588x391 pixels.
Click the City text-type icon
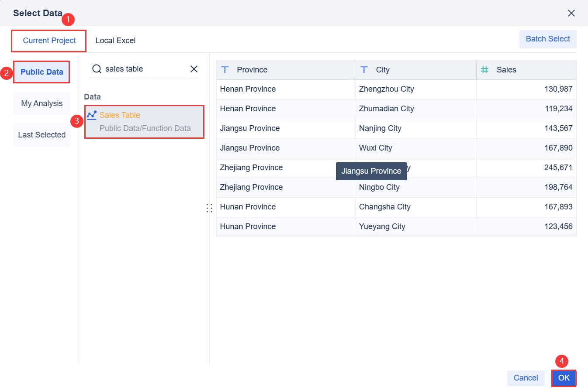(x=364, y=70)
